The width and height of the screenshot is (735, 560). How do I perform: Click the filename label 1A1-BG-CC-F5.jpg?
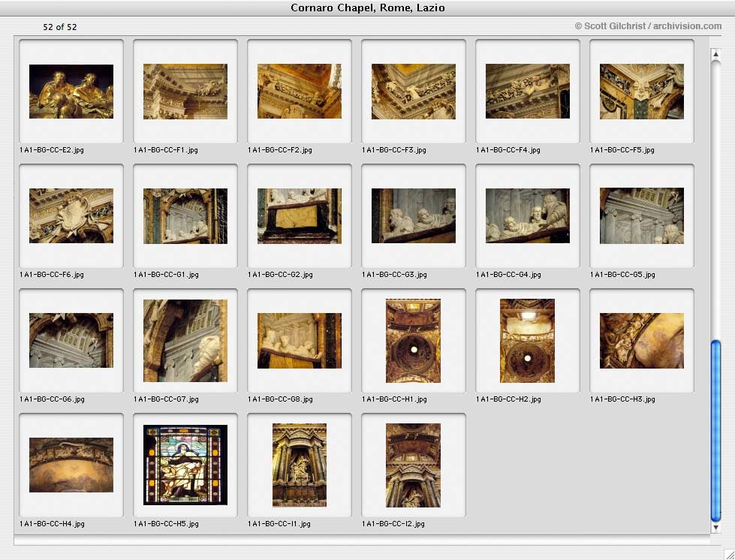click(x=622, y=150)
